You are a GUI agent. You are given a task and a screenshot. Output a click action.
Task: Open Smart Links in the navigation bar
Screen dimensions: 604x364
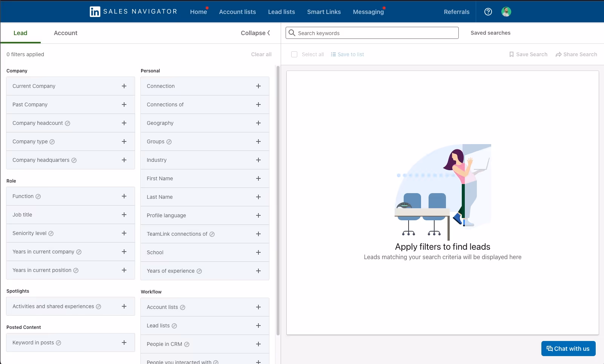[324, 12]
